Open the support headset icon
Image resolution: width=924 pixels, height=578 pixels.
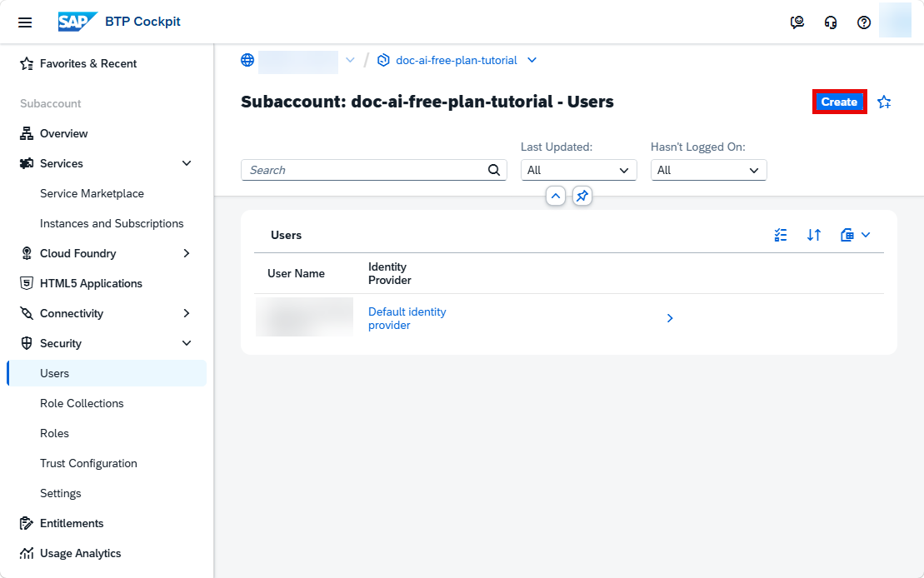[831, 22]
